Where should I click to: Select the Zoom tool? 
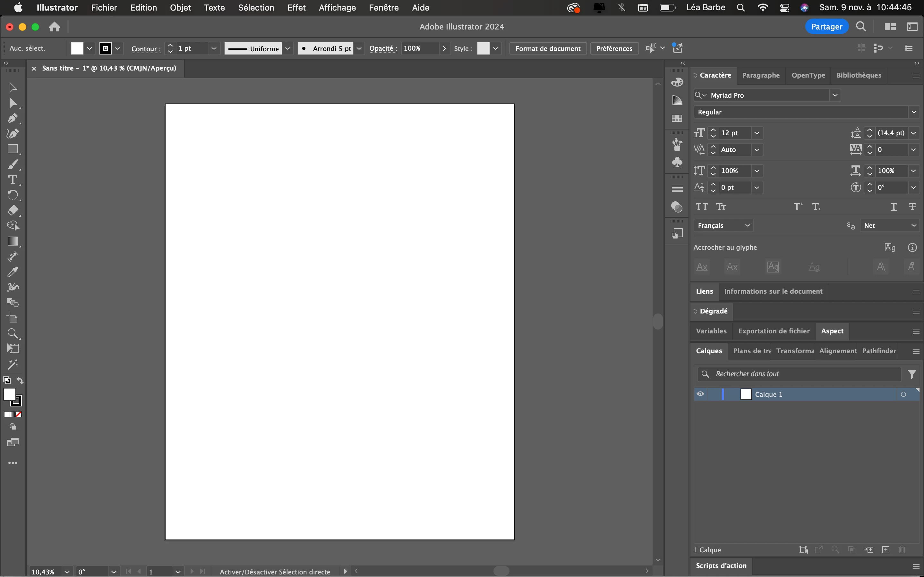pyautogui.click(x=12, y=333)
